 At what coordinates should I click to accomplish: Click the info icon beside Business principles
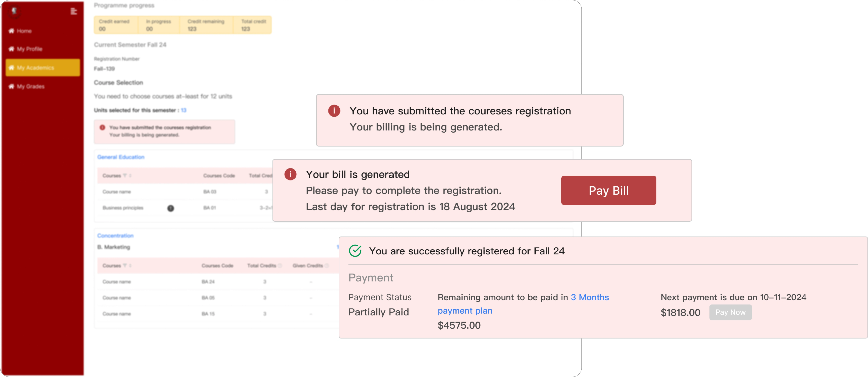[171, 208]
